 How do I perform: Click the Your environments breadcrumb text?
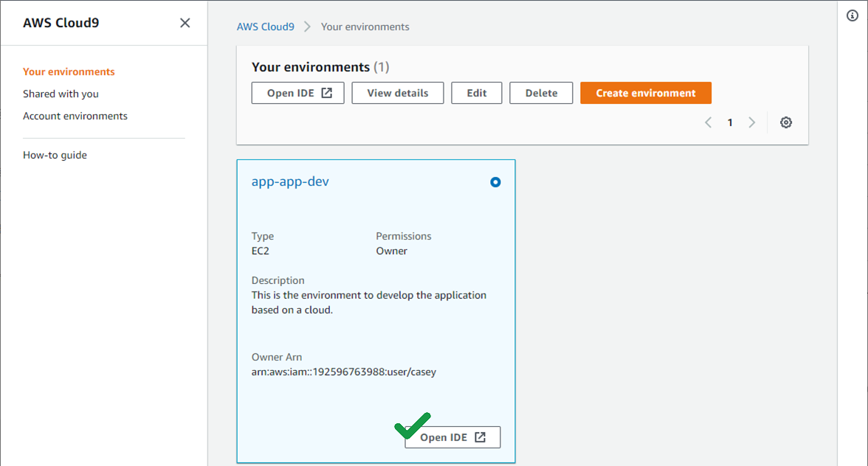[365, 27]
